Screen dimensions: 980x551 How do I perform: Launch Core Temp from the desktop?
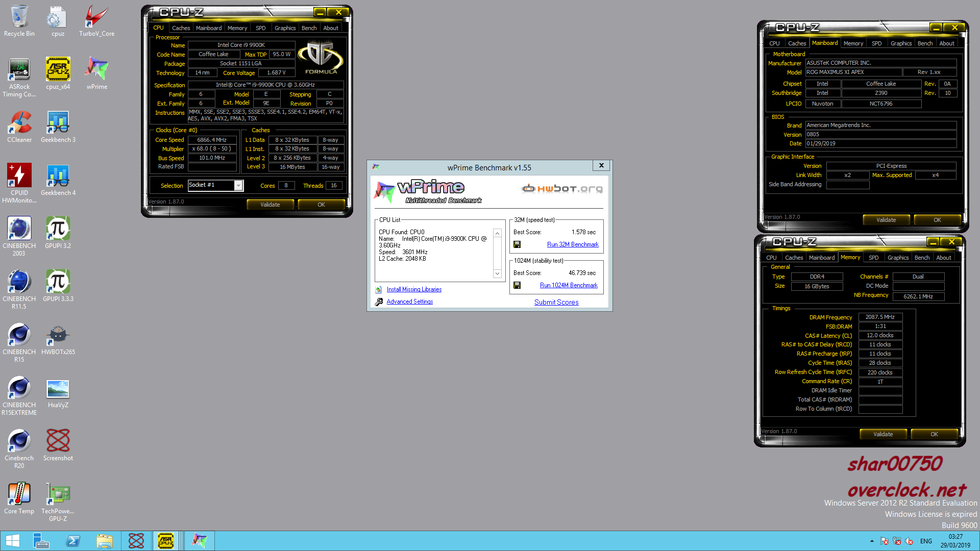[19, 498]
